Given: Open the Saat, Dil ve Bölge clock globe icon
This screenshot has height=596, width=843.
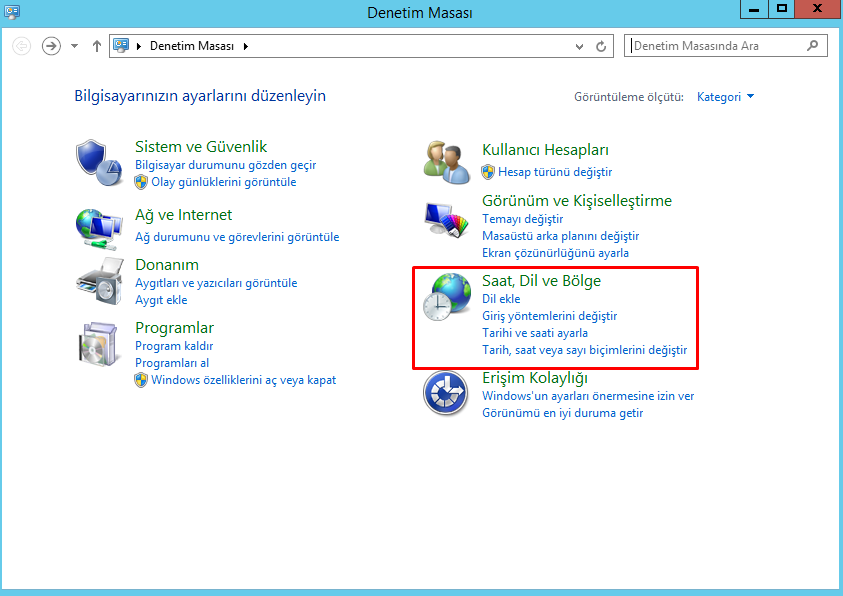Looking at the screenshot, I should pyautogui.click(x=446, y=297).
